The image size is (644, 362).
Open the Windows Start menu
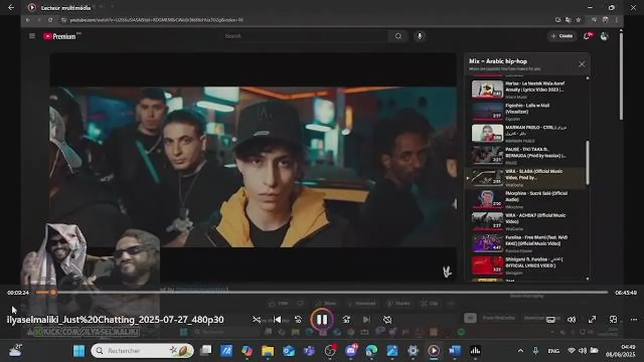[x=79, y=350]
